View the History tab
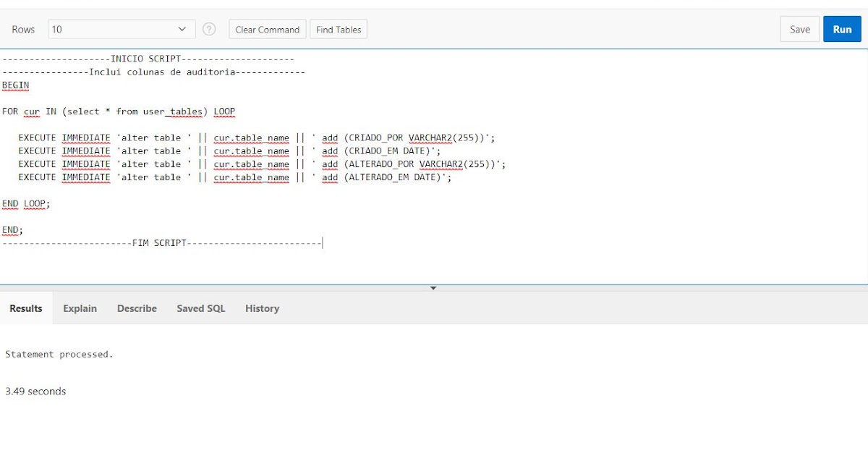This screenshot has width=868, height=456. click(x=262, y=308)
